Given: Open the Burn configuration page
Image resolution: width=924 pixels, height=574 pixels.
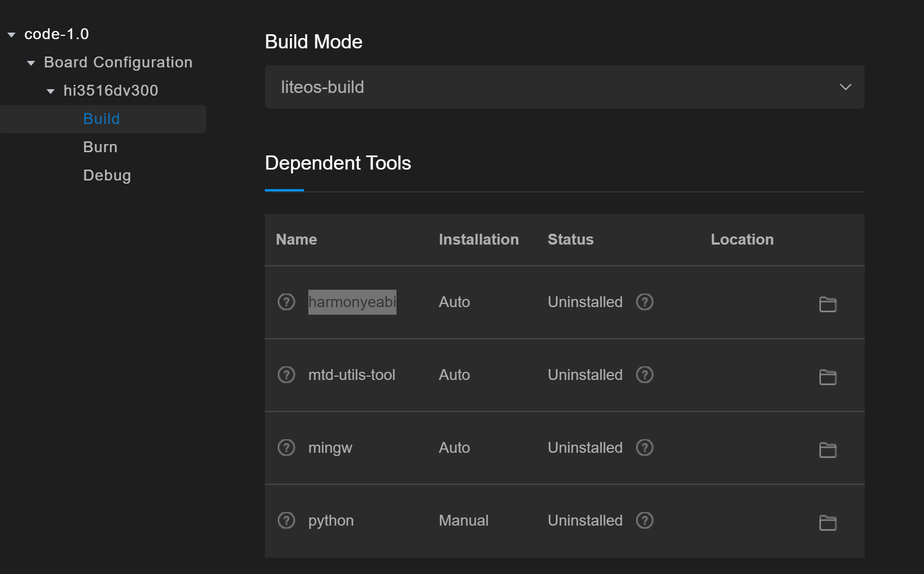Looking at the screenshot, I should click(x=100, y=147).
